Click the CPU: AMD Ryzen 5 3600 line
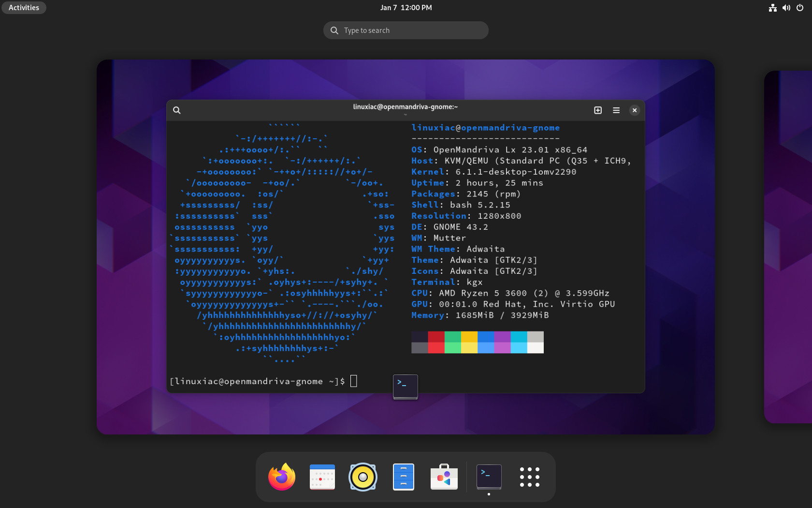 pos(510,293)
